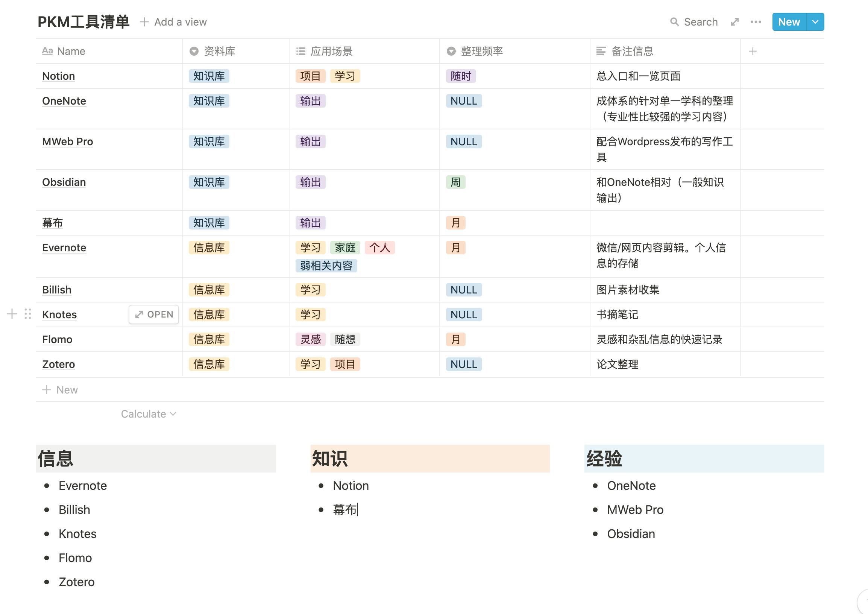Screen dimensions: 868x614
Task: Click Add a view
Action: tap(173, 22)
